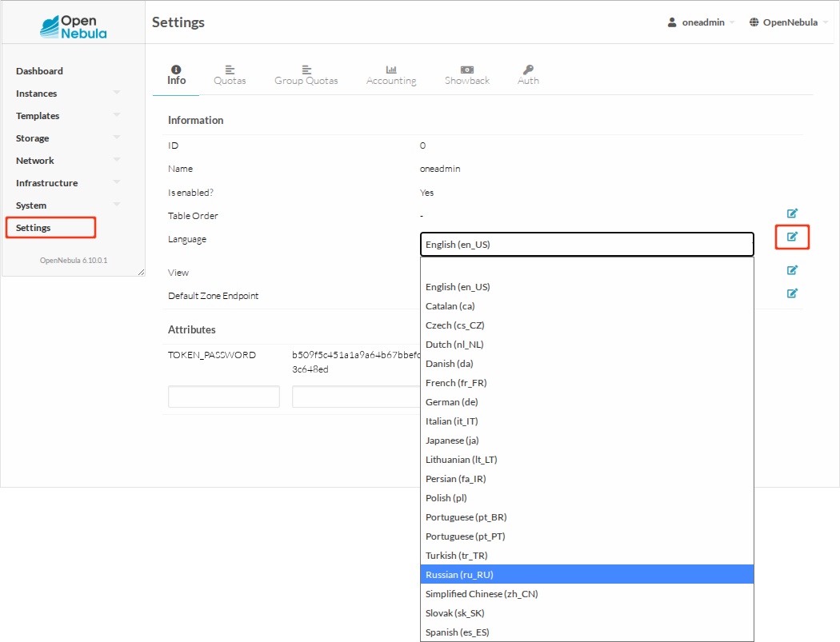The image size is (840, 642).
Task: Open the Showback tab
Action: coord(467,75)
